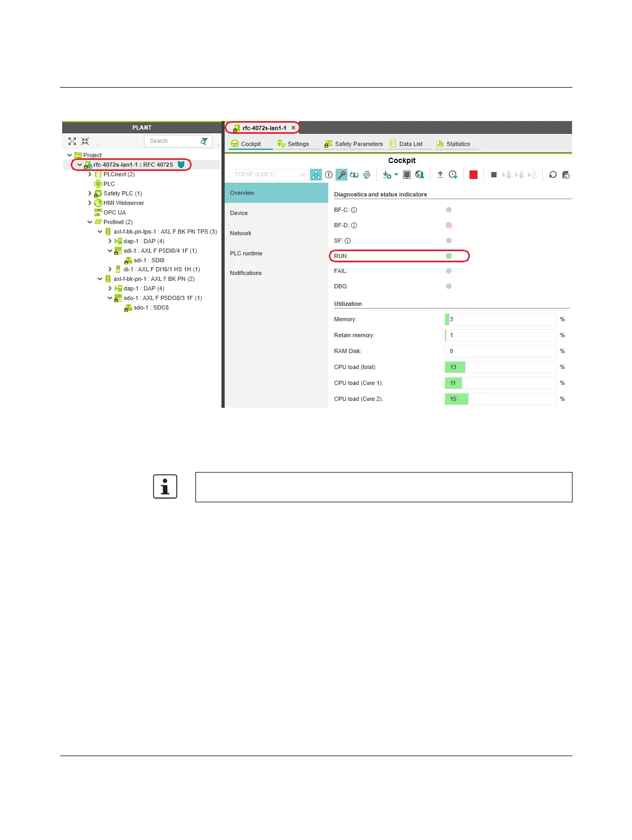
Task: Select Network in cockpit sidebar
Action: click(276, 233)
